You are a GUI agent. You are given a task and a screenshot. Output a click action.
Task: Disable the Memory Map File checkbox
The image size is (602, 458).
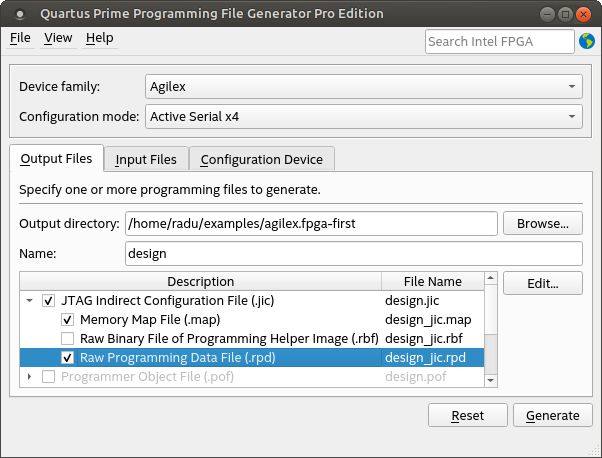68,319
